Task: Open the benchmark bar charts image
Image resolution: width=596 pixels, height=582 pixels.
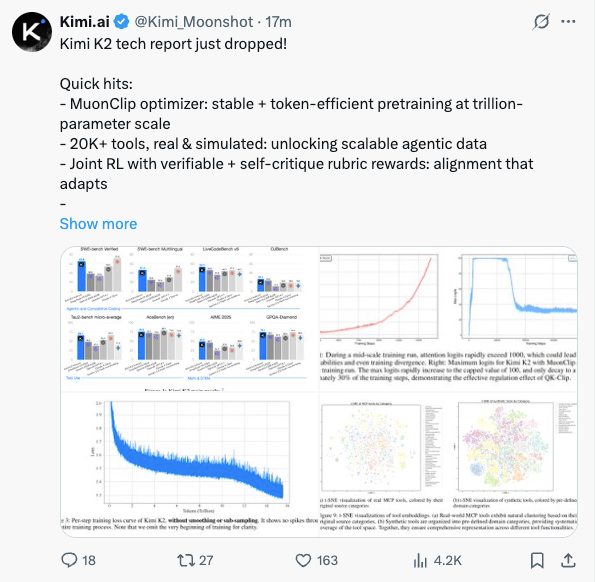Action: pyautogui.click(x=190, y=319)
